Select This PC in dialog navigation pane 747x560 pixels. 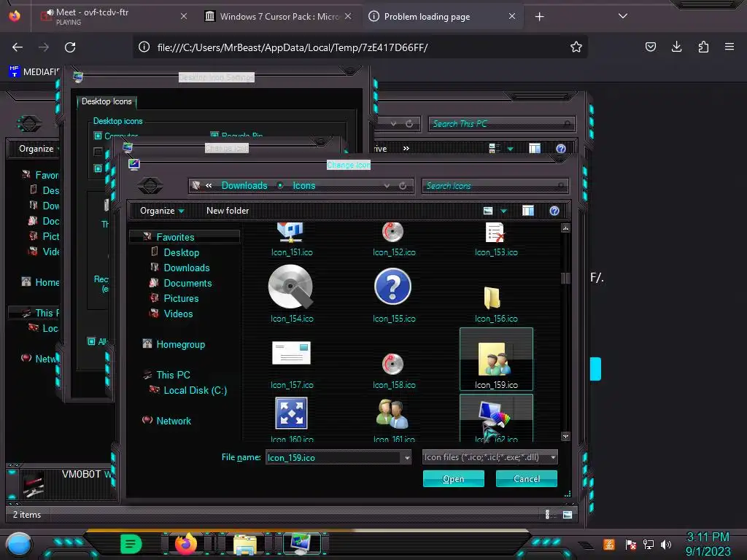(172, 375)
